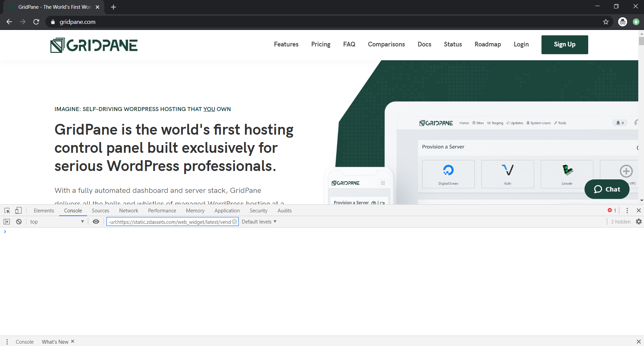Open the FAQ nav link
The width and height of the screenshot is (644, 346).
(349, 44)
